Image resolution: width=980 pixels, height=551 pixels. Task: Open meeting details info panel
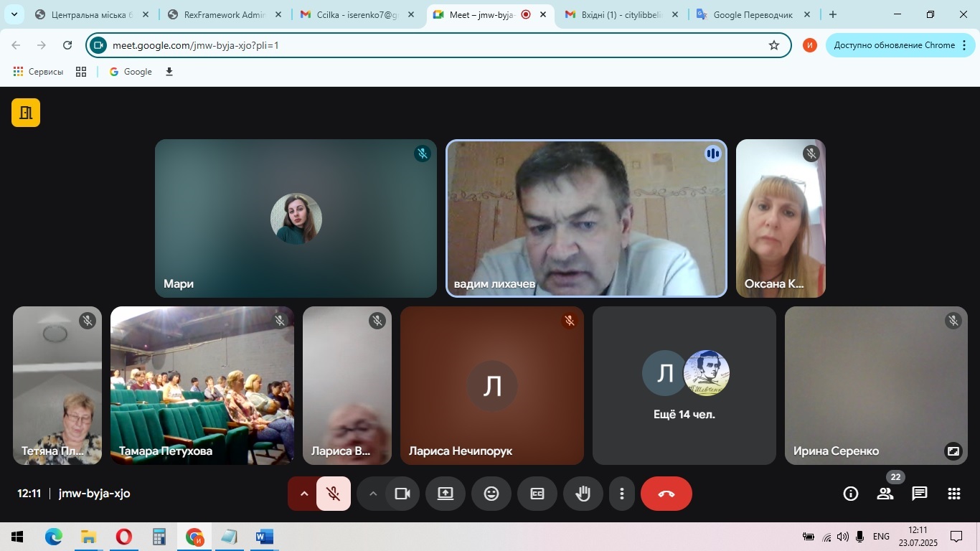pos(850,494)
